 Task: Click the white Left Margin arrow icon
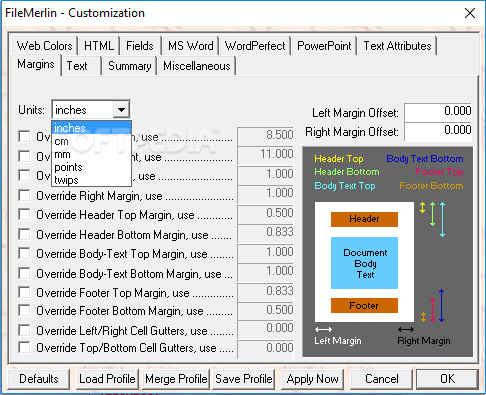(x=323, y=329)
